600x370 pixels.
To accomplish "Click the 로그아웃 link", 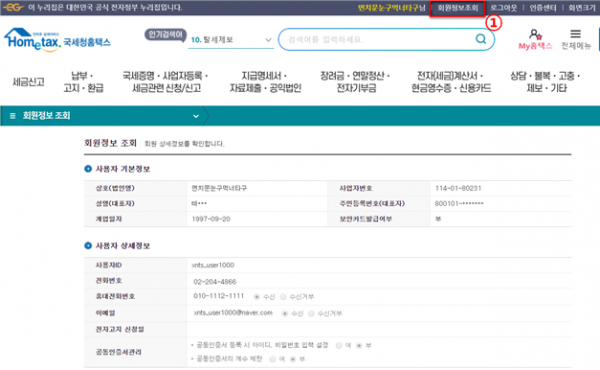I will tap(504, 8).
